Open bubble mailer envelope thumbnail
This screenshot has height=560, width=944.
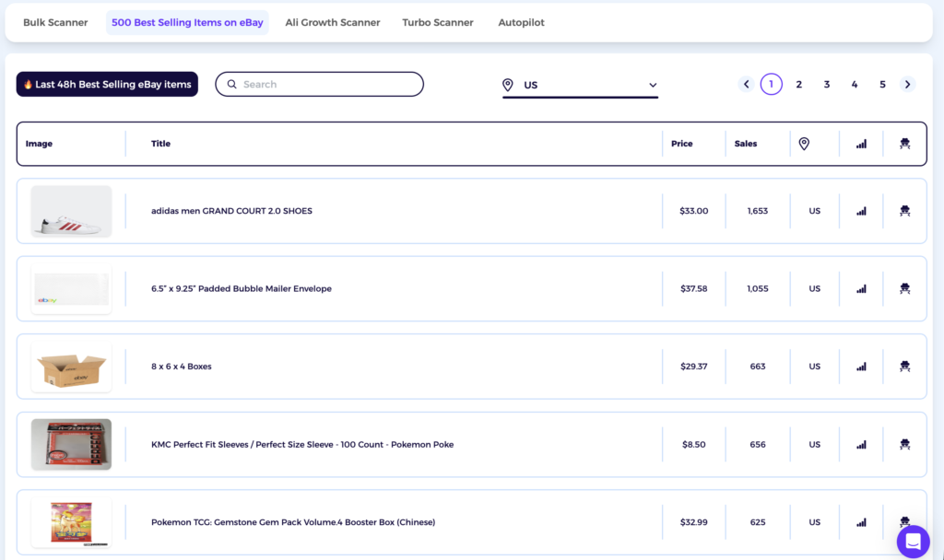[71, 288]
